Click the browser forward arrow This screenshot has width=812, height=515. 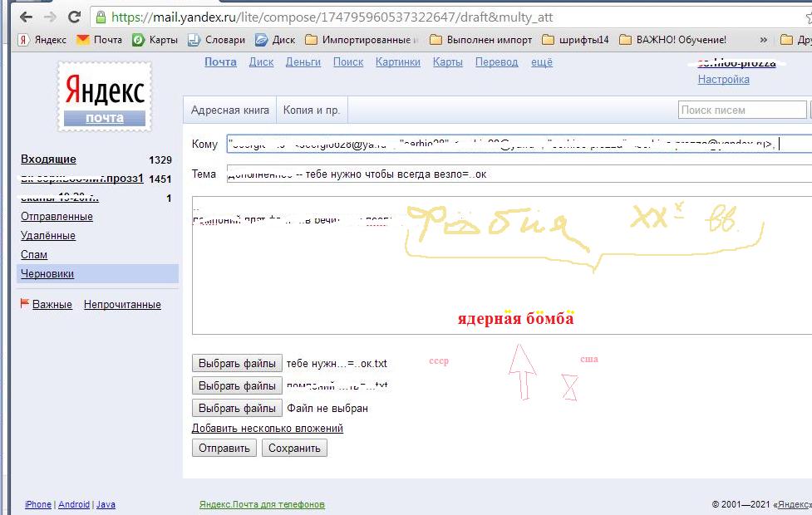click(50, 17)
